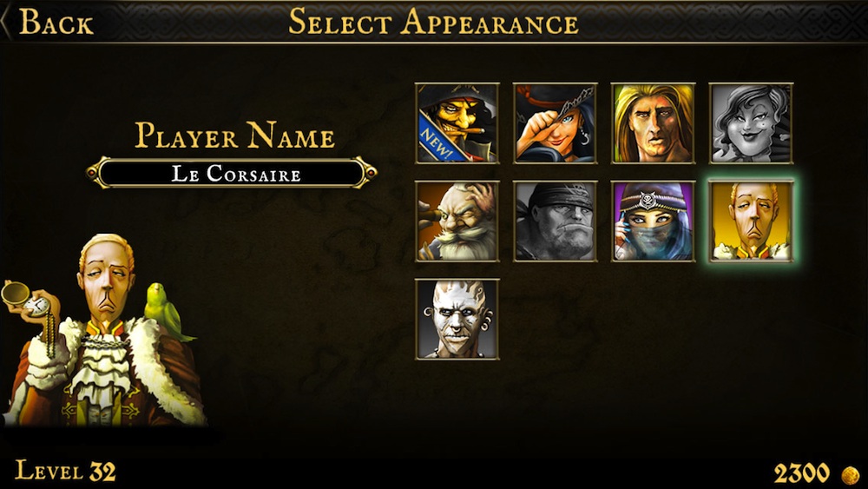Choose the pale bald man with earrings
Viewport: 868px width, 489px height.
[457, 319]
